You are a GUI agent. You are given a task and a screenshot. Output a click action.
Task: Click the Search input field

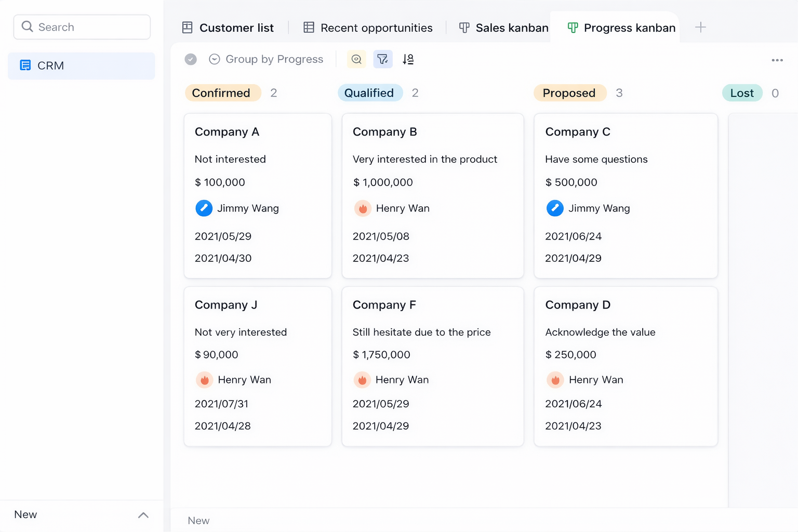click(82, 27)
